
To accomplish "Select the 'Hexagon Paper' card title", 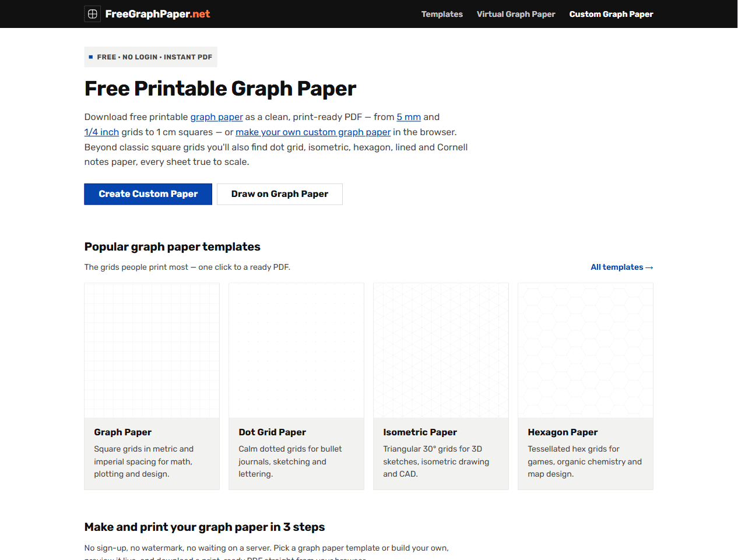I will 563,432.
